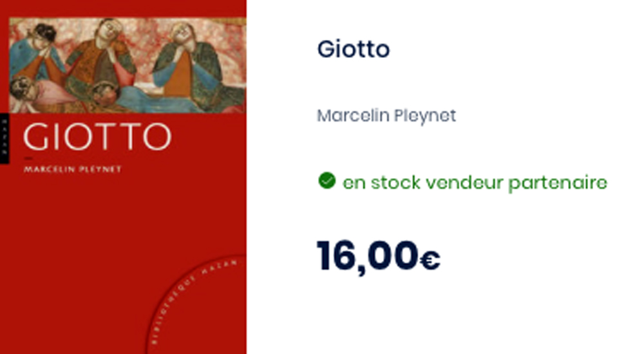Open the Giotto book title link
Image resolution: width=644 pixels, height=354 pixels.
353,50
